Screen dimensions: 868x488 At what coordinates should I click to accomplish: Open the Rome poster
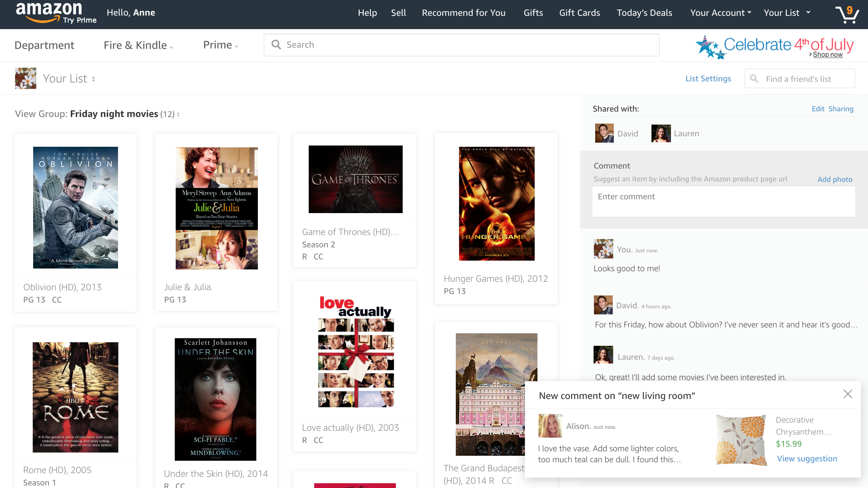pos(75,397)
